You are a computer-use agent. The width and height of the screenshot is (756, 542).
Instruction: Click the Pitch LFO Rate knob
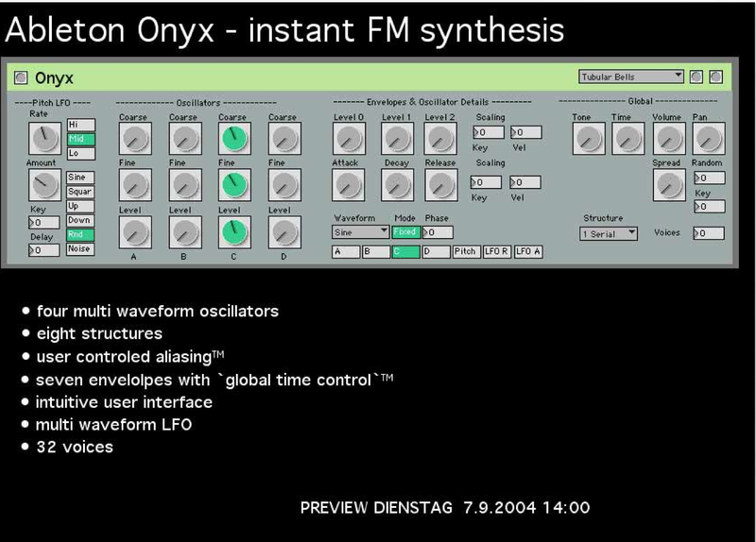tap(43, 140)
